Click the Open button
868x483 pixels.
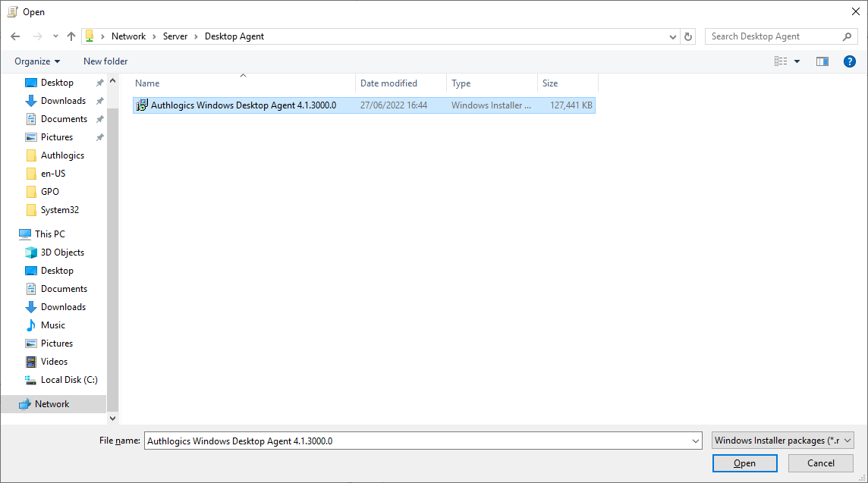click(744, 463)
